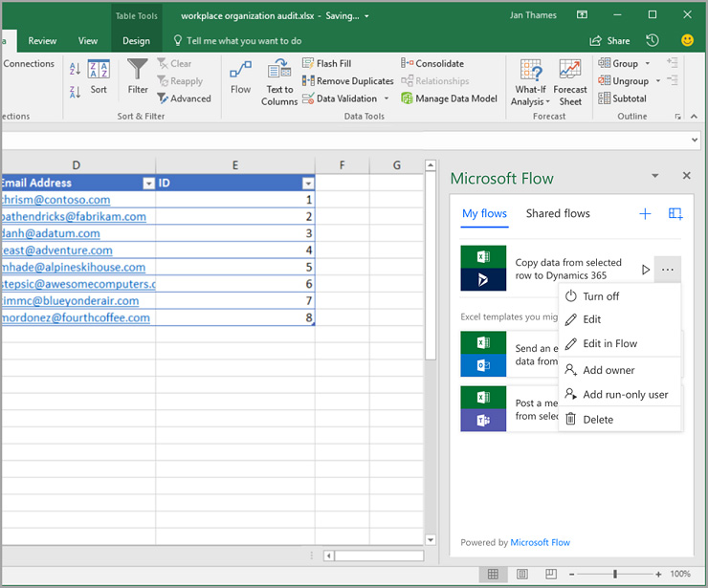This screenshot has width=708, height=588.
Task: Choose Delete from flow menu
Action: coord(620,419)
